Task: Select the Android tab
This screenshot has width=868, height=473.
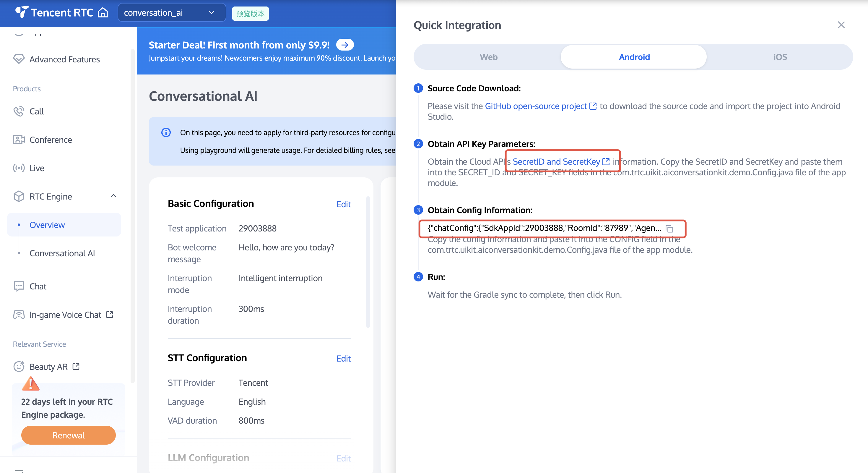Action: coord(634,57)
